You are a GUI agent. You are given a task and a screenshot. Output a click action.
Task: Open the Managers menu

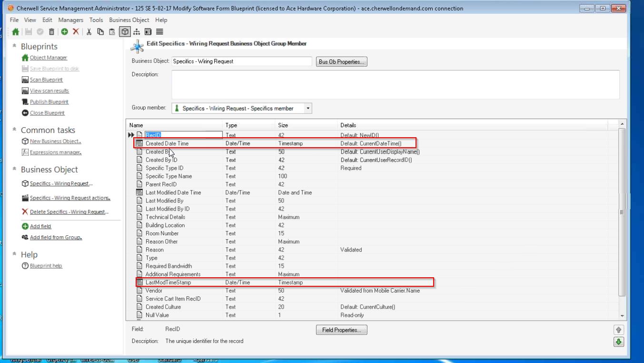70,20
